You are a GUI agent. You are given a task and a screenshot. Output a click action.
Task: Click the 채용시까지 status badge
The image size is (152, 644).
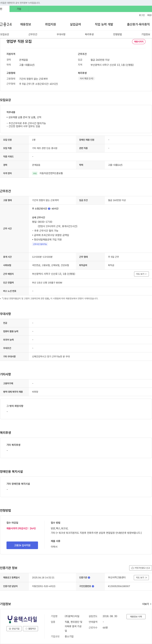click(139, 41)
